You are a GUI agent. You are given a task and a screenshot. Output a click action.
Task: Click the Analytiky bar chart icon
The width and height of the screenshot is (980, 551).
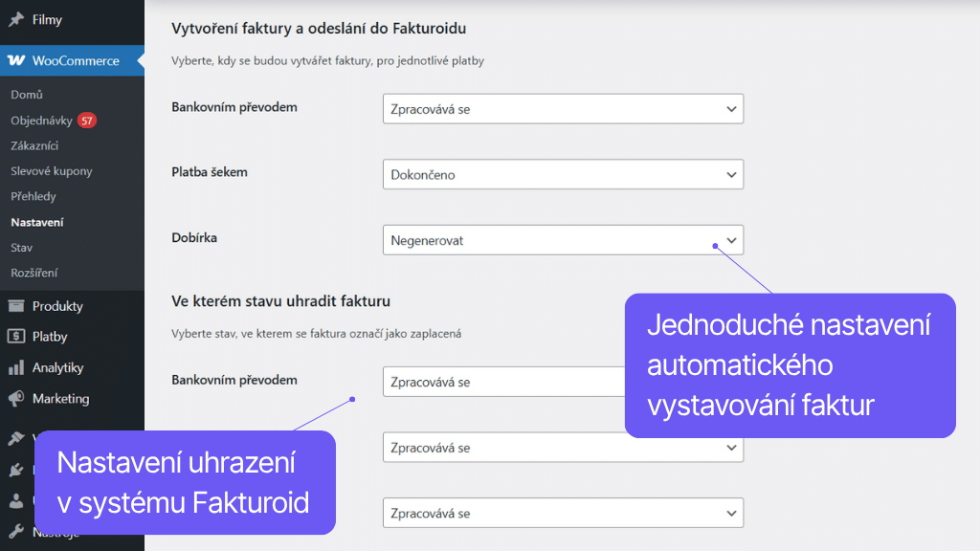(x=16, y=367)
